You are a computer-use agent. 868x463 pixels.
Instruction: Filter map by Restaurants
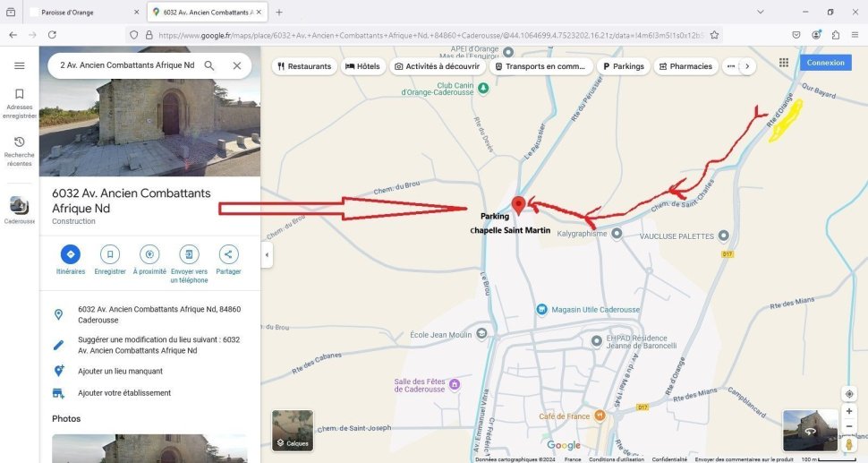pyautogui.click(x=304, y=66)
